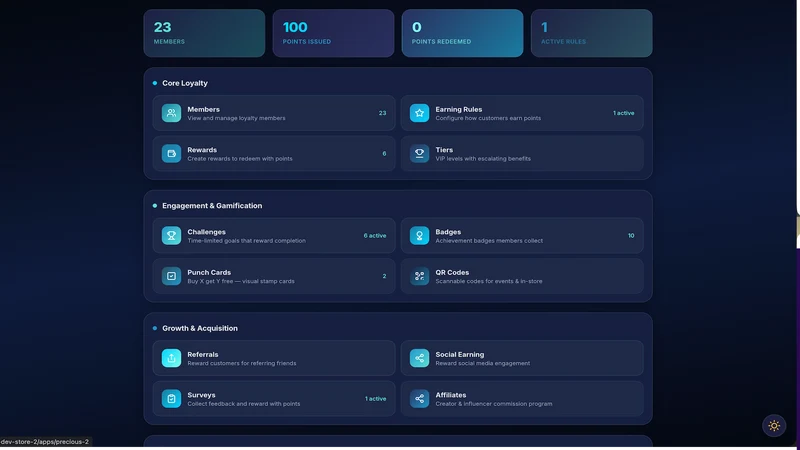
Task: Open Challenges title link
Action: (206, 232)
